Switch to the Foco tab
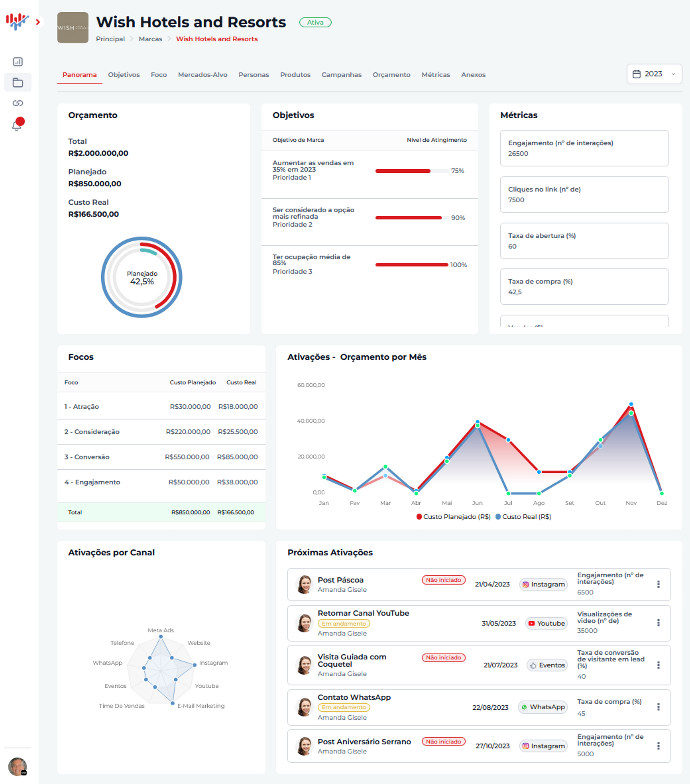690x784 pixels. pyautogui.click(x=159, y=75)
